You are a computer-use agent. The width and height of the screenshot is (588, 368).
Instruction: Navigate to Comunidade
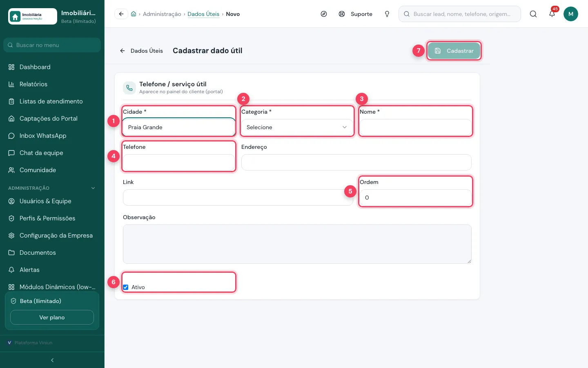(x=52, y=170)
